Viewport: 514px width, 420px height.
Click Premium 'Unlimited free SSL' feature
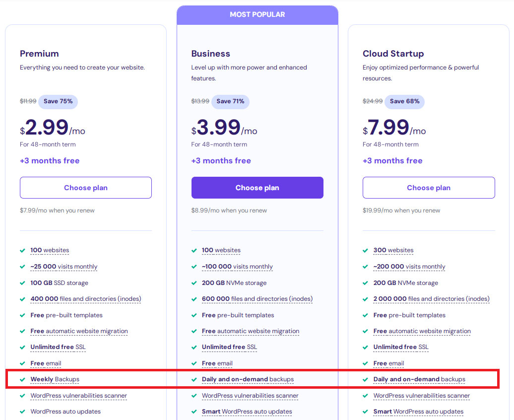point(58,347)
